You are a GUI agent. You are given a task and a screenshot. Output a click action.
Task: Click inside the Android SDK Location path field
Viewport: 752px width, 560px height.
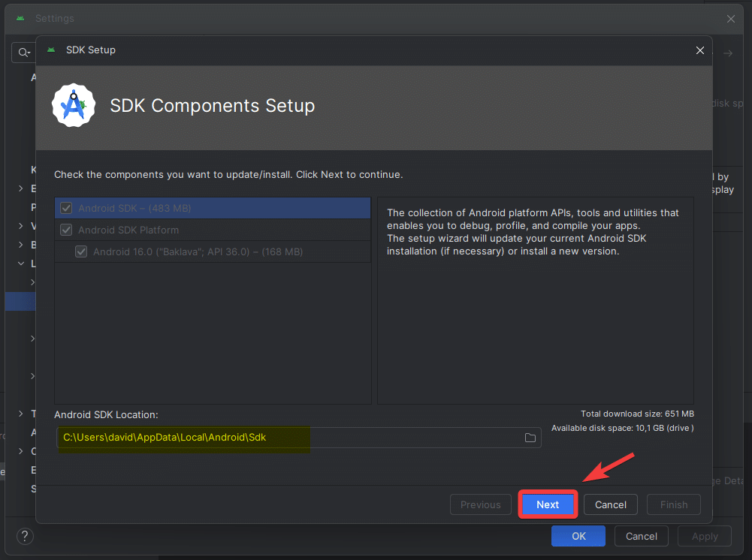(x=225, y=437)
